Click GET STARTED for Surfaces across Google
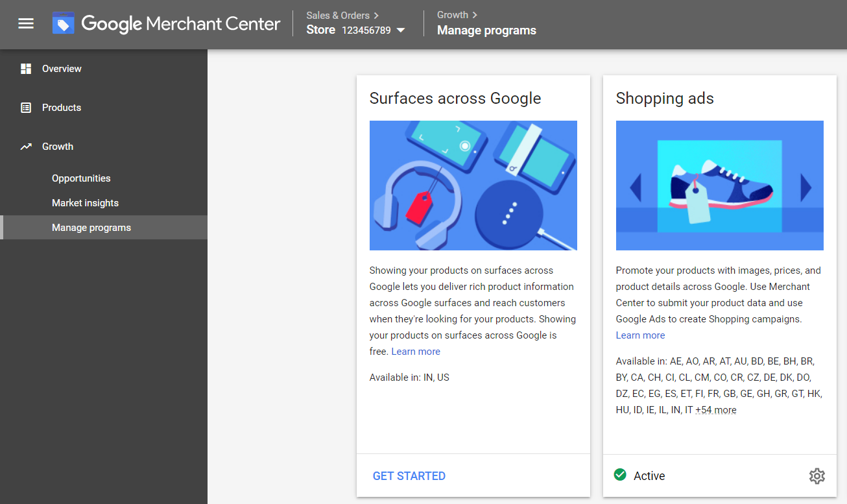Screen dimensions: 847x504 point(409,476)
